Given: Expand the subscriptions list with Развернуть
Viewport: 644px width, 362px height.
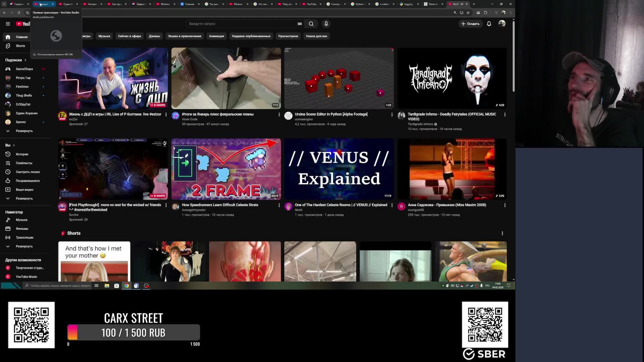Looking at the screenshot, I should click(24, 131).
